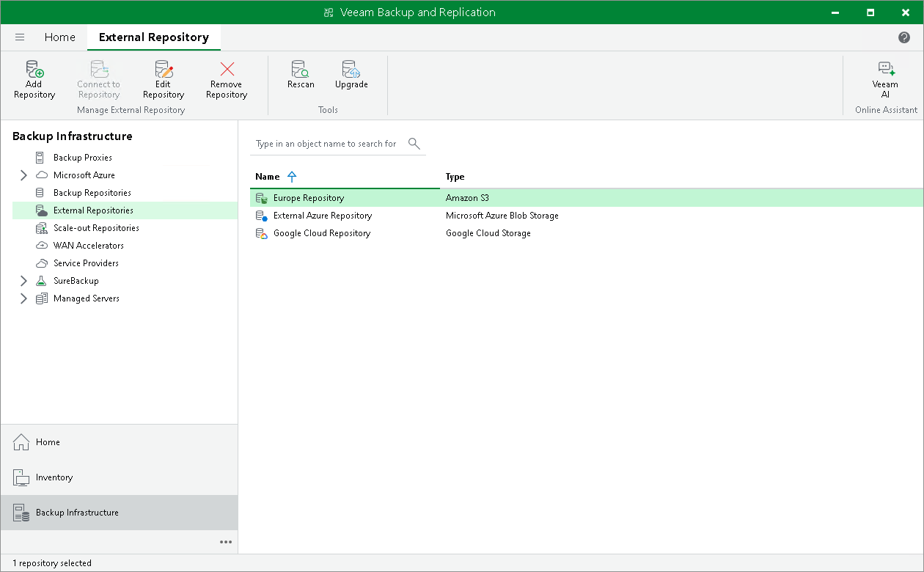Image resolution: width=924 pixels, height=572 pixels.
Task: Click the Backup Infrastructure view icon
Action: point(21,513)
